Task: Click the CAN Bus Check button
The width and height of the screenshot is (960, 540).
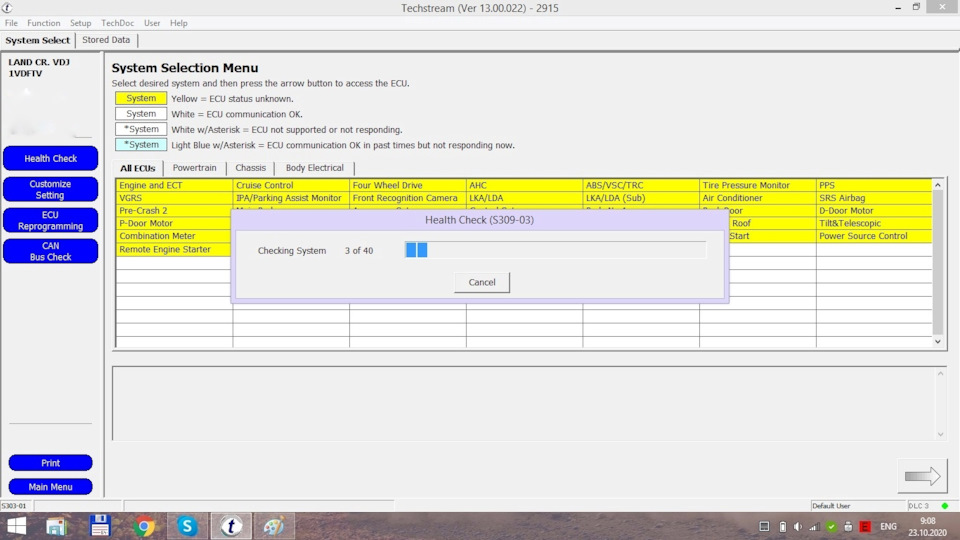Action: tap(50, 251)
